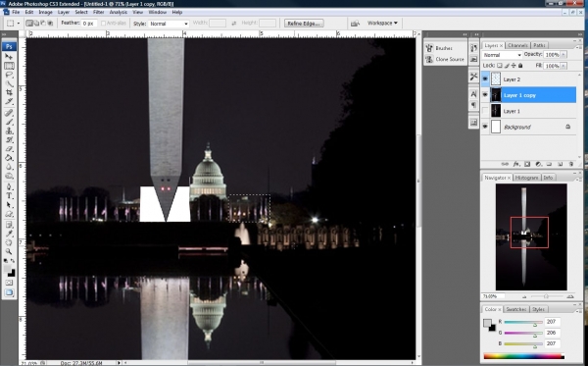
Task: Select the Brush tool in toolbox
Action: click(9, 122)
